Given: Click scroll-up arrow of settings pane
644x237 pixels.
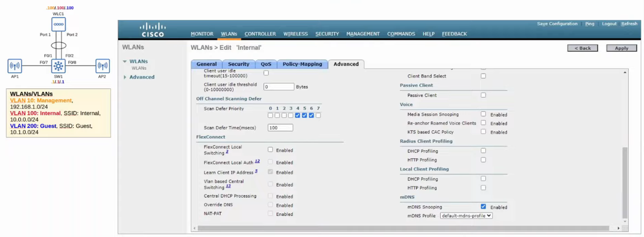Looking at the screenshot, I should point(625,73).
